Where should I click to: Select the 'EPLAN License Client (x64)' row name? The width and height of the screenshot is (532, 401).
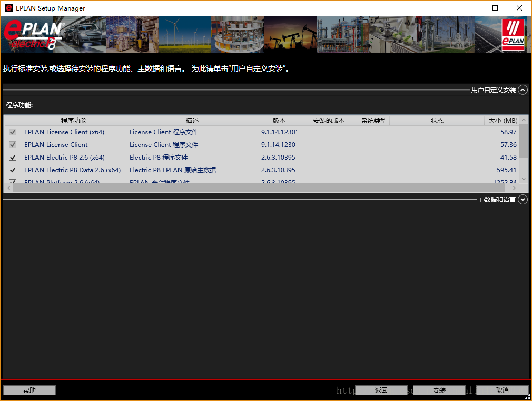pyautogui.click(x=64, y=132)
